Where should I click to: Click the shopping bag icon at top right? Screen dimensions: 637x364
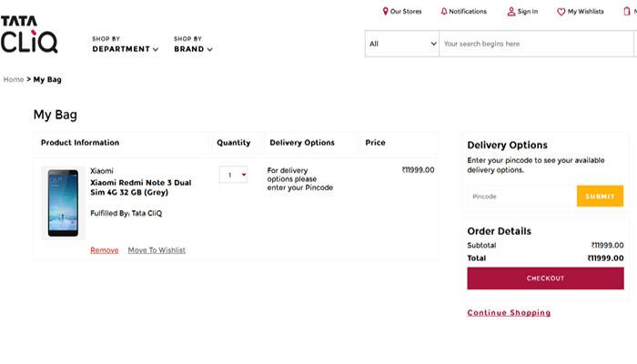(627, 11)
